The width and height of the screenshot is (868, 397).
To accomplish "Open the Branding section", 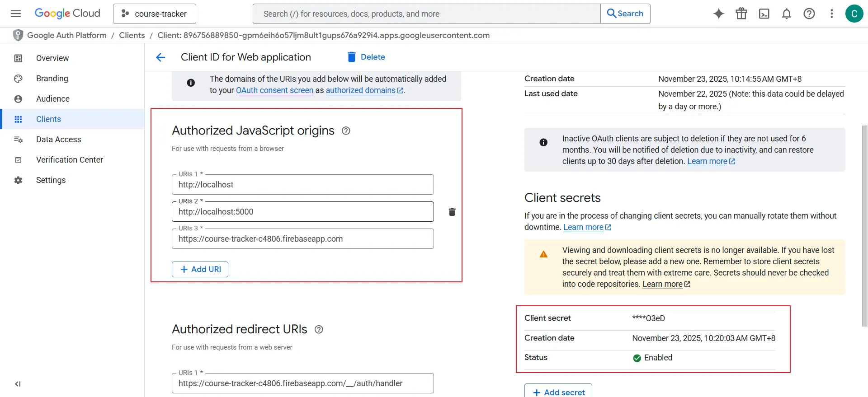I will click(x=52, y=79).
